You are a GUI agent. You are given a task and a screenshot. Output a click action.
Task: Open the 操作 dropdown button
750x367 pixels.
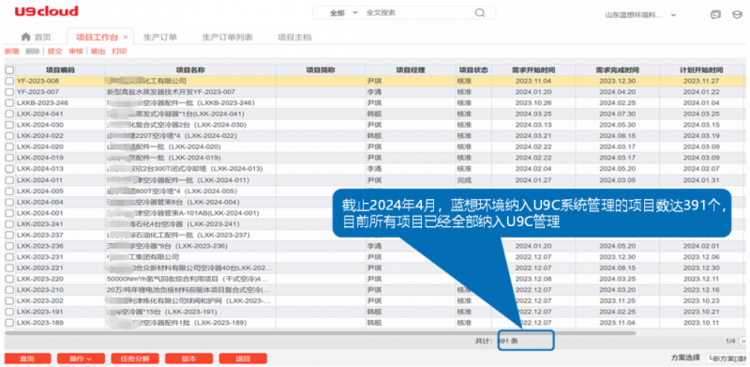click(x=81, y=358)
